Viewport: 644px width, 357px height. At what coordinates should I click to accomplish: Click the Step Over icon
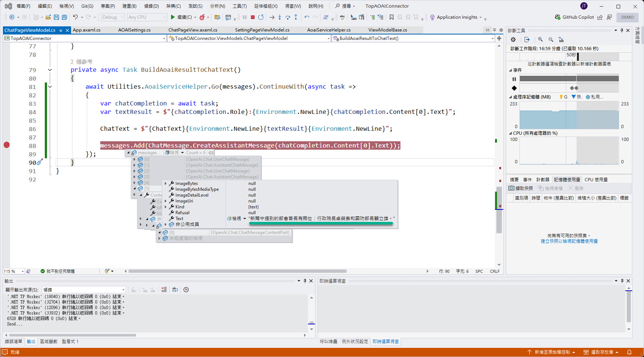288,17
